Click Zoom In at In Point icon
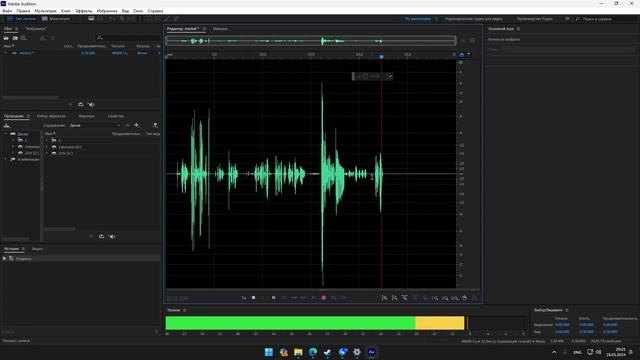This screenshot has width=640, height=360. coord(435,298)
